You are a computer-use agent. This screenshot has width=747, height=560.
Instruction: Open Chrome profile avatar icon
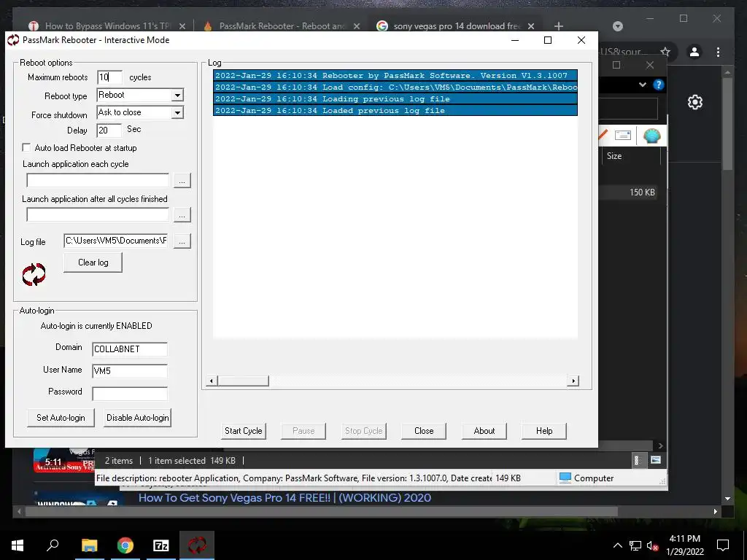coord(694,52)
